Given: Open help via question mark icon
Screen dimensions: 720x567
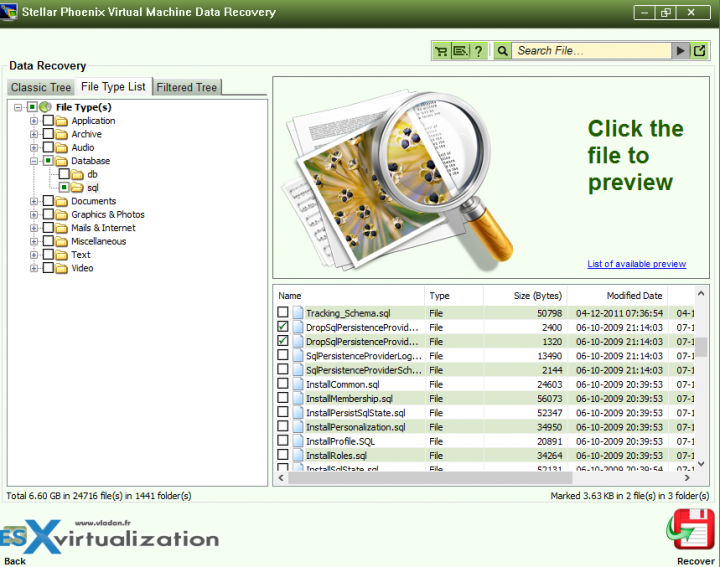Looking at the screenshot, I should coord(478,51).
